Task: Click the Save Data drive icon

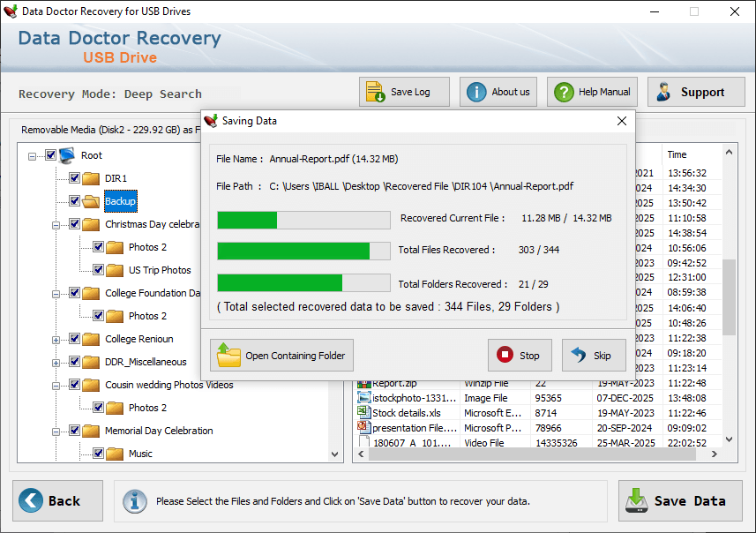Action: click(x=636, y=500)
